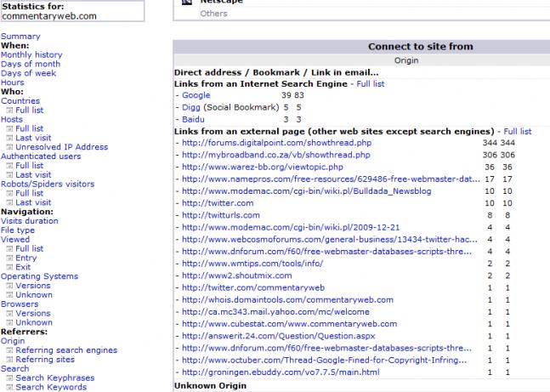Click the icon beside Operating Systems Versions
Screen dimensions: 550x392
(x=9, y=286)
